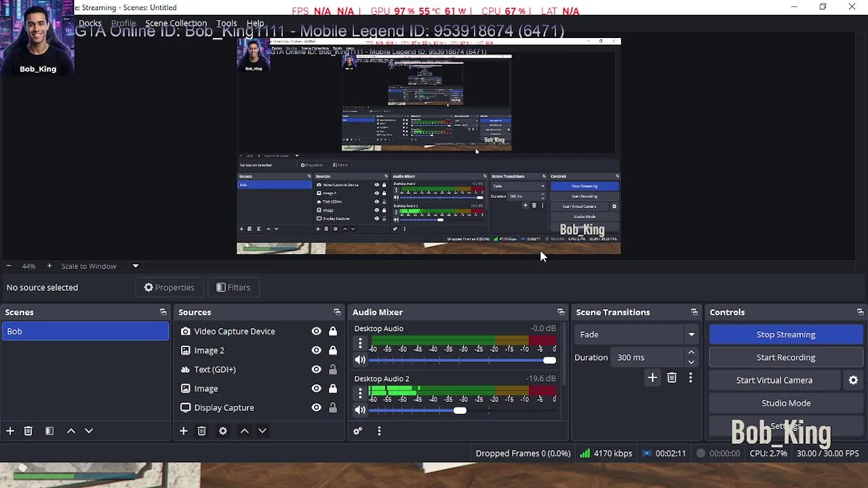
Task: Remove scene transition with trash icon
Action: click(671, 378)
